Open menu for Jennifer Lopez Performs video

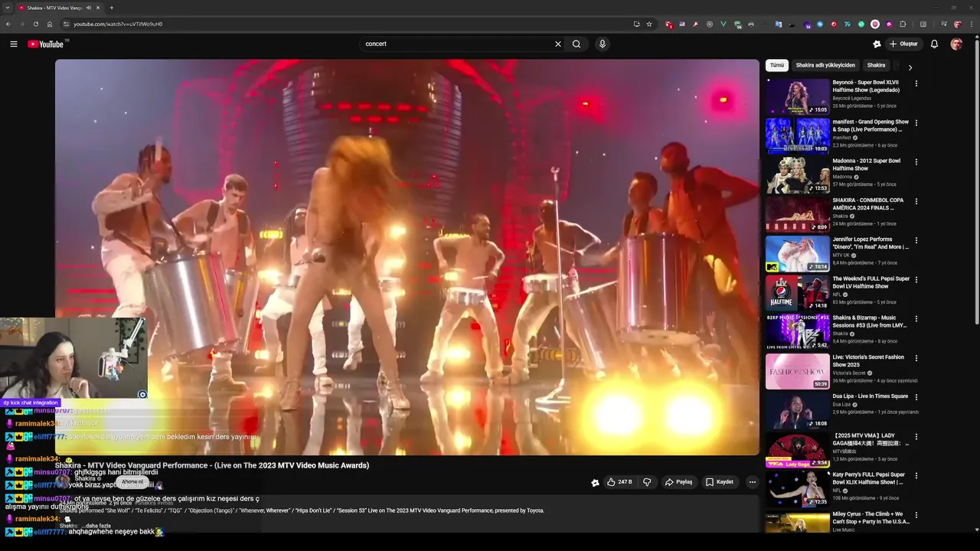pyautogui.click(x=916, y=240)
